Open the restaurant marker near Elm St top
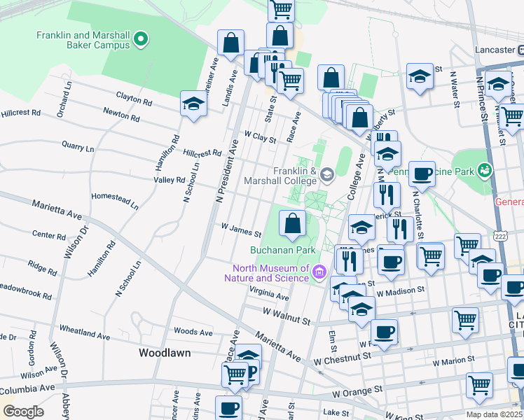Screen dimensions: 524x420 click(x=350, y=262)
